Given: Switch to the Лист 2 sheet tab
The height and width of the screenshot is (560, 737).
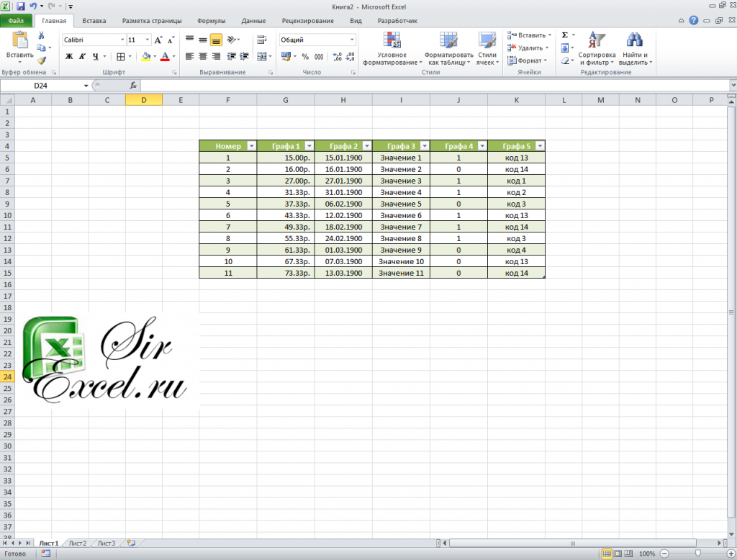Looking at the screenshot, I should pos(78,543).
